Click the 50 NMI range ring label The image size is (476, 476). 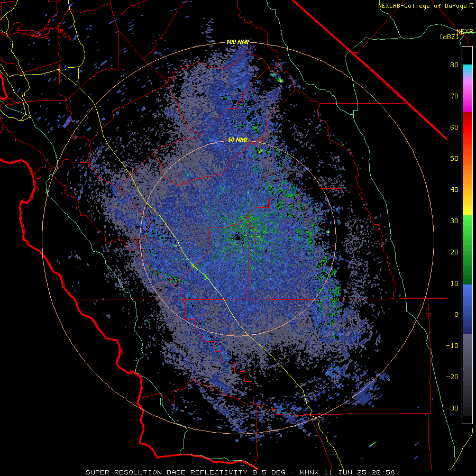pos(237,140)
